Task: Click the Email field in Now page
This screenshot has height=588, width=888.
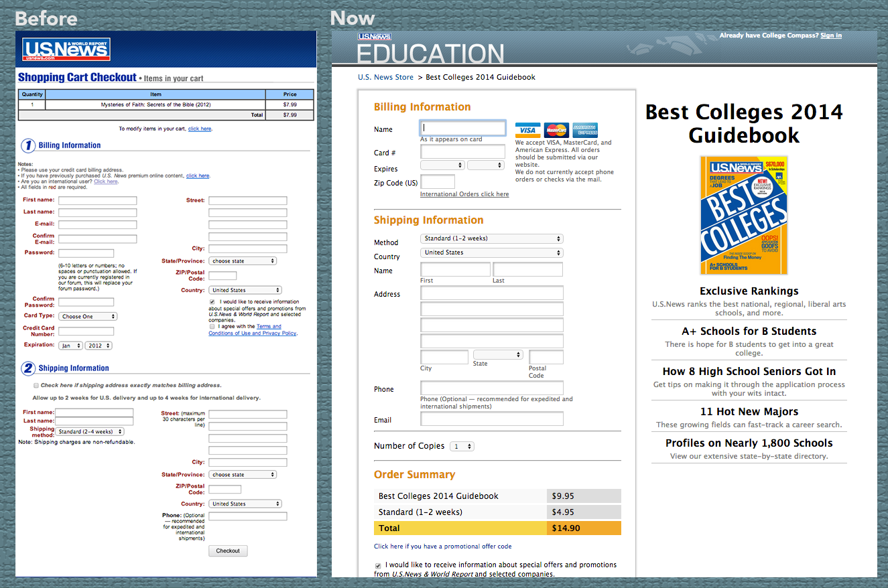Action: pyautogui.click(x=492, y=419)
